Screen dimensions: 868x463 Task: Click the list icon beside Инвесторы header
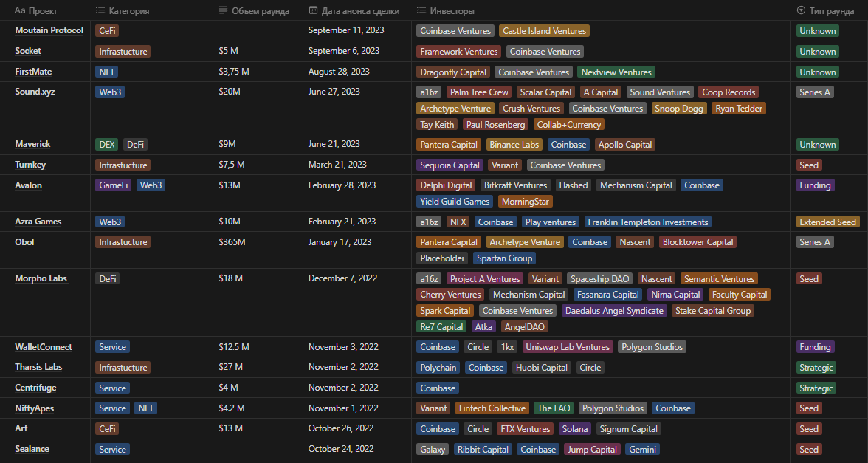point(421,11)
